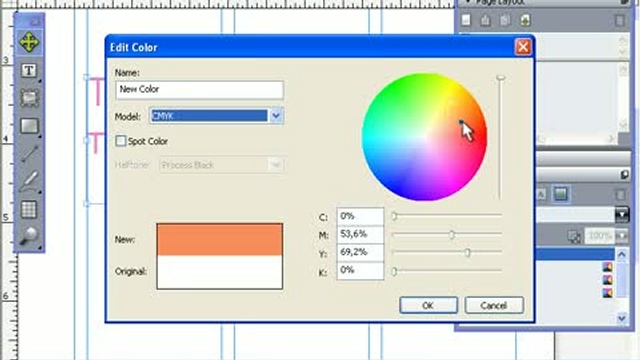Click the Cyan slider handle
The width and height of the screenshot is (640, 360).
[394, 216]
